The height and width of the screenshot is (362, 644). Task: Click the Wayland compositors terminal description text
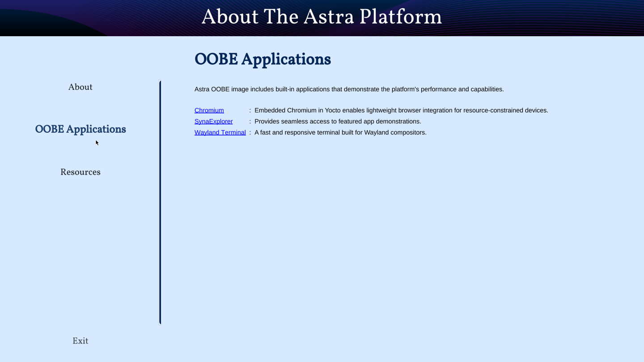pyautogui.click(x=340, y=133)
